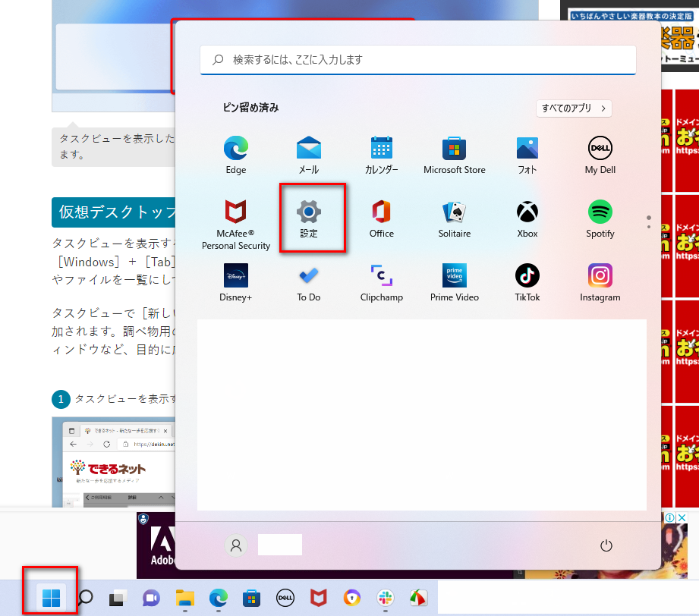The height and width of the screenshot is (616, 699).
Task: Open McAfee Personal Security pinned app
Action: [x=236, y=225]
